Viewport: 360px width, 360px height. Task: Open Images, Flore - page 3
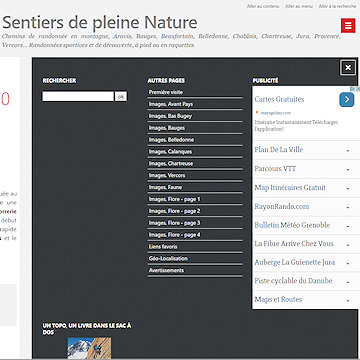[x=195, y=223]
